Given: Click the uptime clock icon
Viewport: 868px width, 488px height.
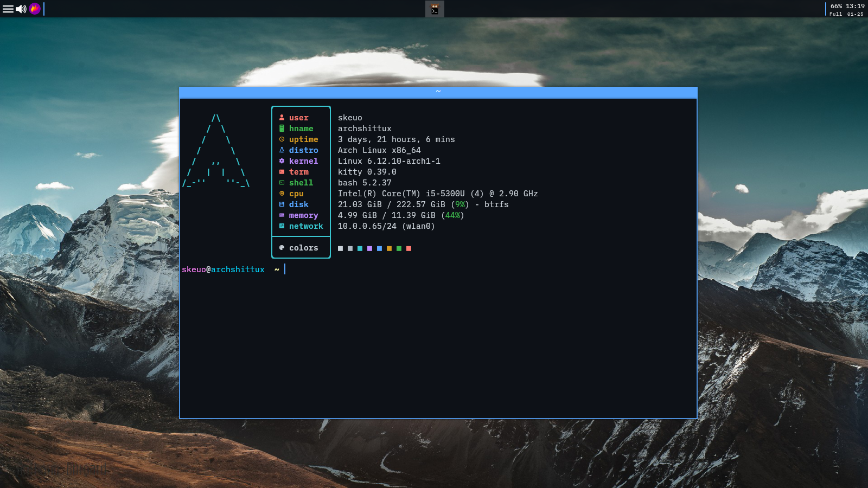Looking at the screenshot, I should 282,139.
